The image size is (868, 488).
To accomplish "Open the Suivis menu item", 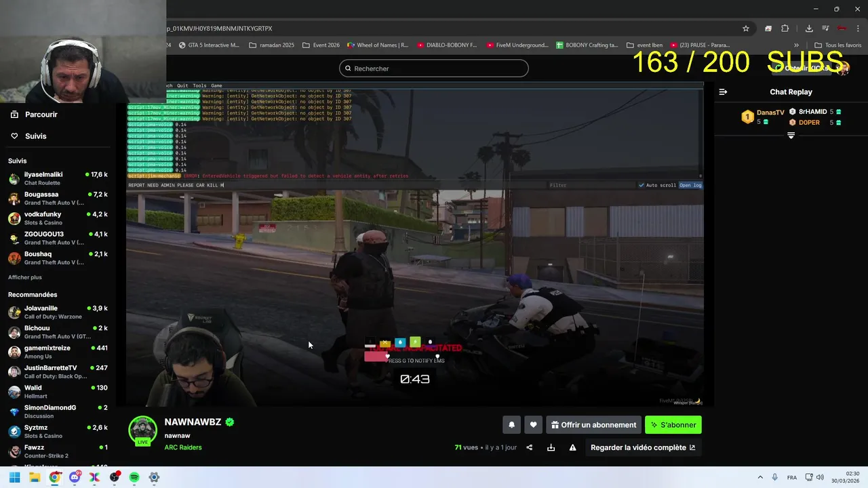I will point(36,136).
